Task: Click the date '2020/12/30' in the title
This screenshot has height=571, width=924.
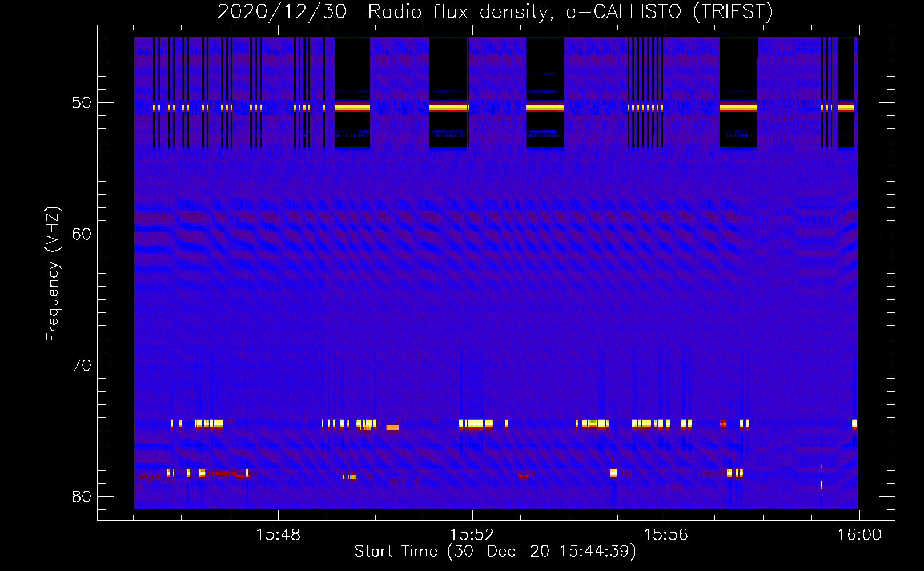Action: point(282,11)
